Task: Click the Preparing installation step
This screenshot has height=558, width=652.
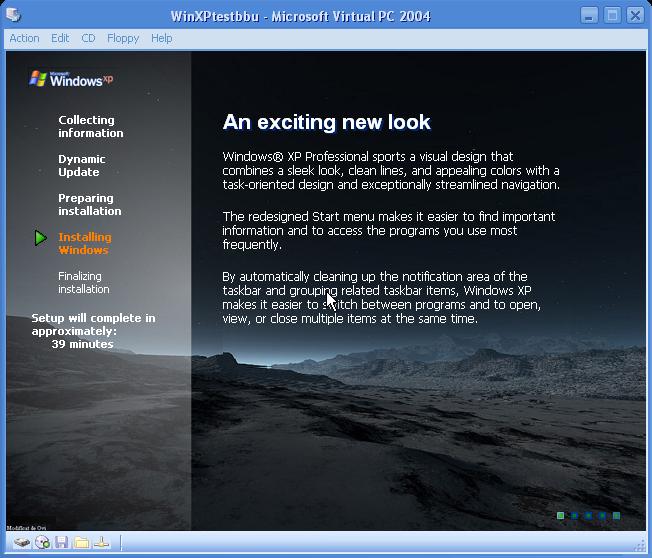Action: [90, 205]
